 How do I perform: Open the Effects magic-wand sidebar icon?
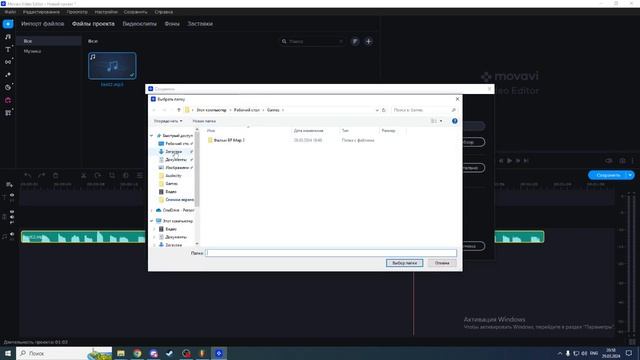[8, 75]
